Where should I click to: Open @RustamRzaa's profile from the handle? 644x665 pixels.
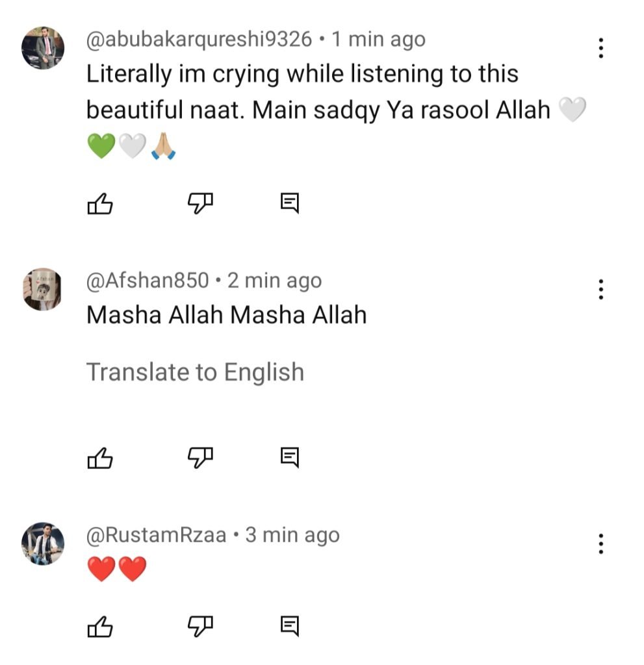point(156,535)
